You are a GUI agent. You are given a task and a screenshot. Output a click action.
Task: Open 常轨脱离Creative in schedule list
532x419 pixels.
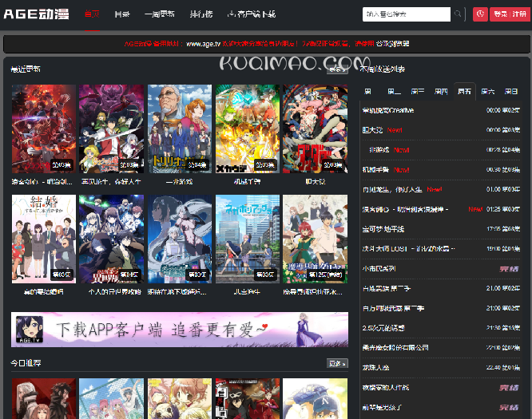[x=388, y=110]
